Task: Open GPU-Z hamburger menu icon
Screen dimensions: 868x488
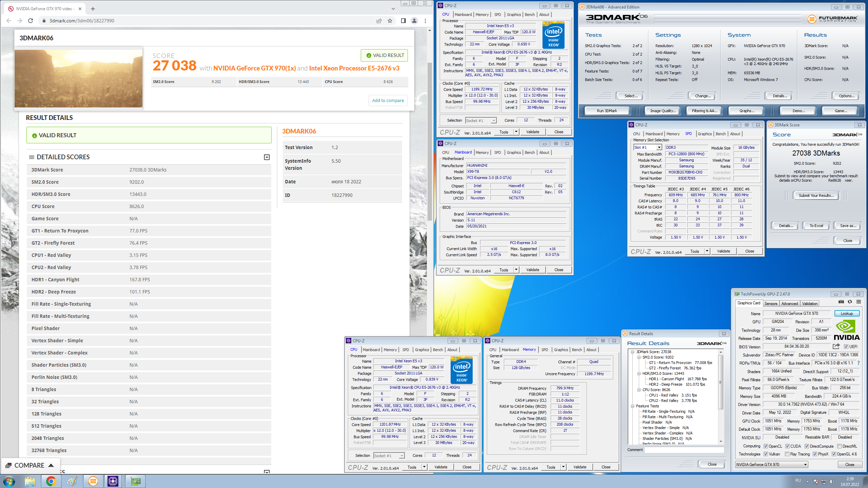Action: (x=859, y=302)
